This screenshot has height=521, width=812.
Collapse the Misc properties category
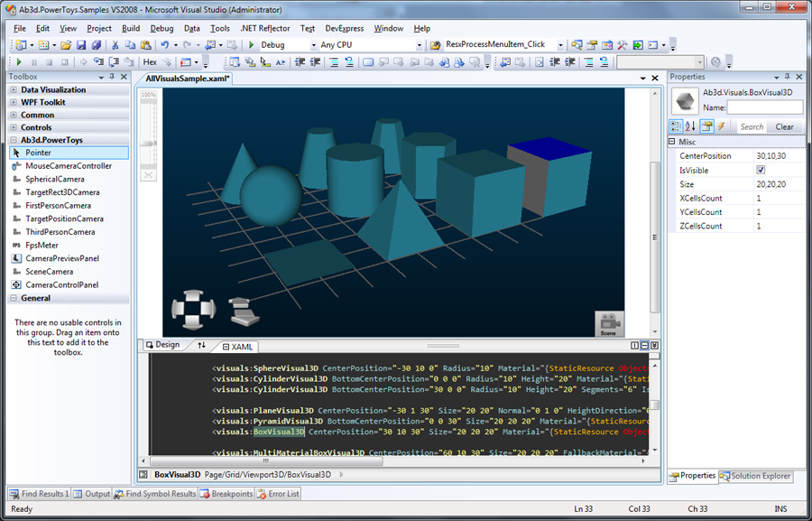click(671, 142)
